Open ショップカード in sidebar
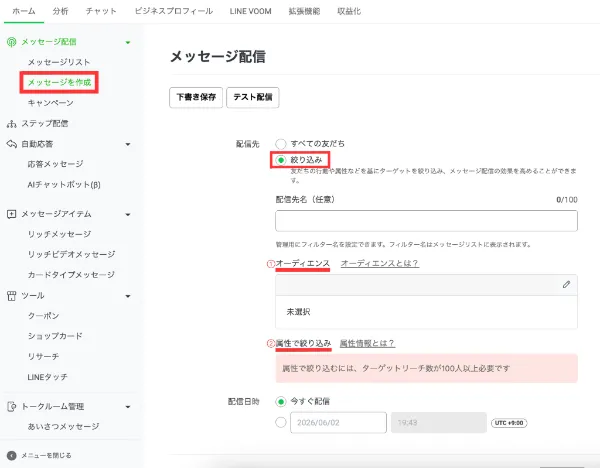This screenshot has width=600, height=468. click(55, 336)
